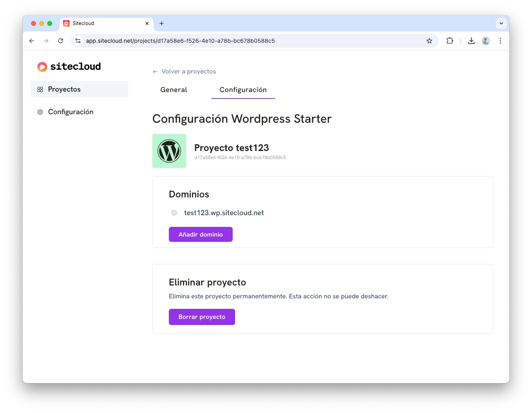This screenshot has width=532, height=413.
Task: Click the address bar URL field
Action: pyautogui.click(x=242, y=41)
